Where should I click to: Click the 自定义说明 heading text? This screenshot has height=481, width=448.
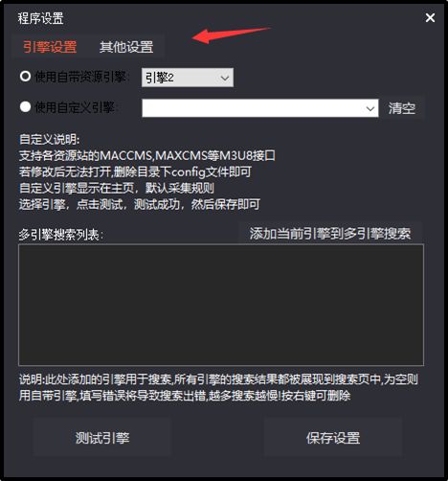[49, 140]
